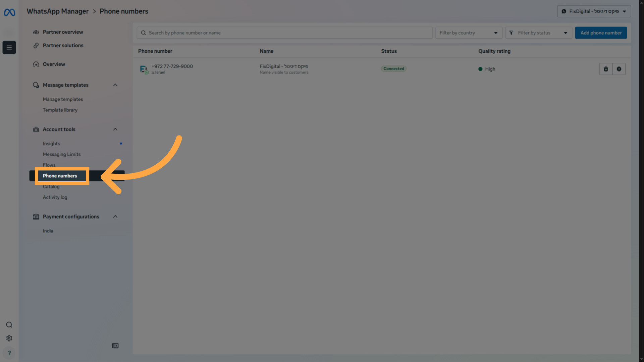Open Insights under Account tools
644x362 pixels.
[x=51, y=144]
